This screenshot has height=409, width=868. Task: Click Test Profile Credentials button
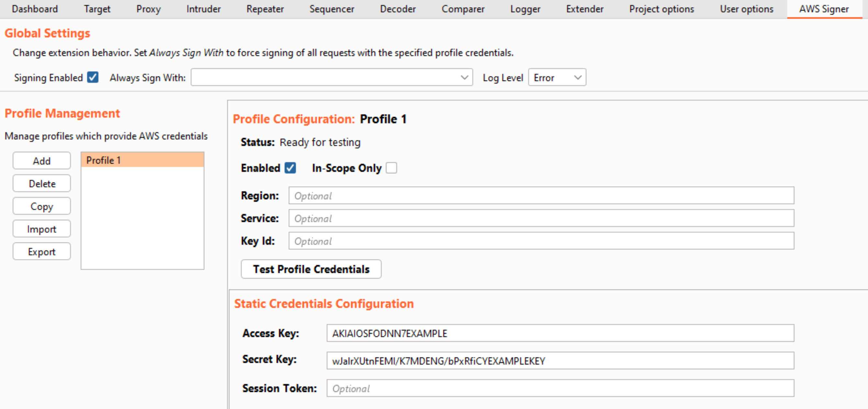311,269
